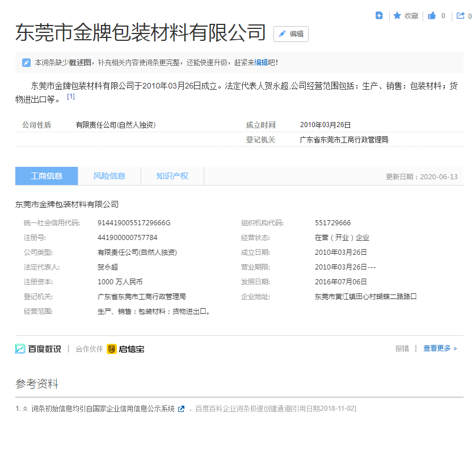This screenshot has height=463, width=476.
Task: Expand details with 查看更多
Action: pos(440,349)
